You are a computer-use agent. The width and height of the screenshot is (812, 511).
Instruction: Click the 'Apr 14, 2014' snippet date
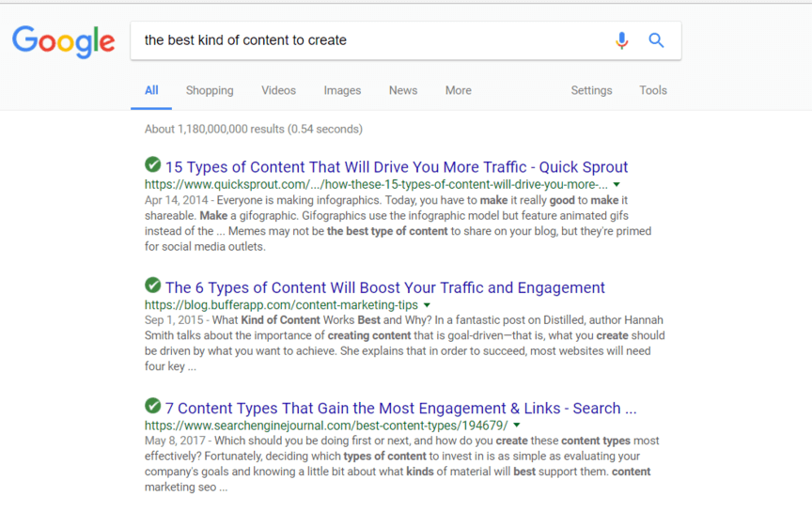[x=176, y=200]
